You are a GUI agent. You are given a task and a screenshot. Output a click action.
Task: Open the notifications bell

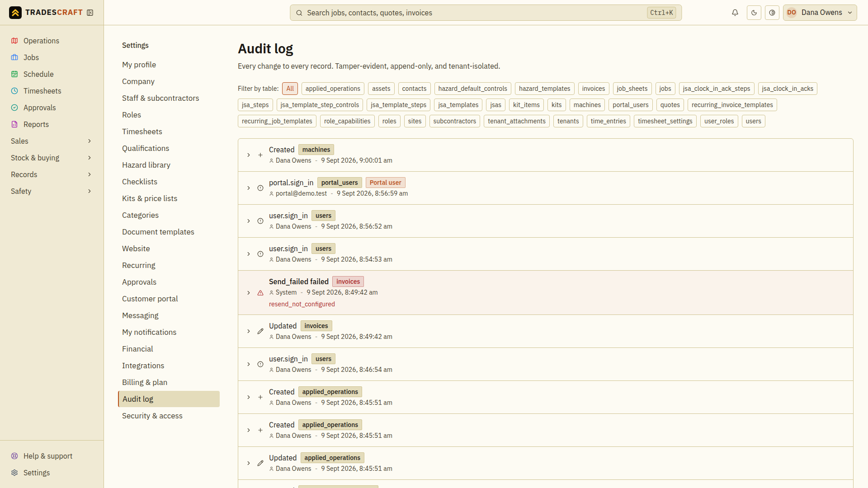[735, 13]
